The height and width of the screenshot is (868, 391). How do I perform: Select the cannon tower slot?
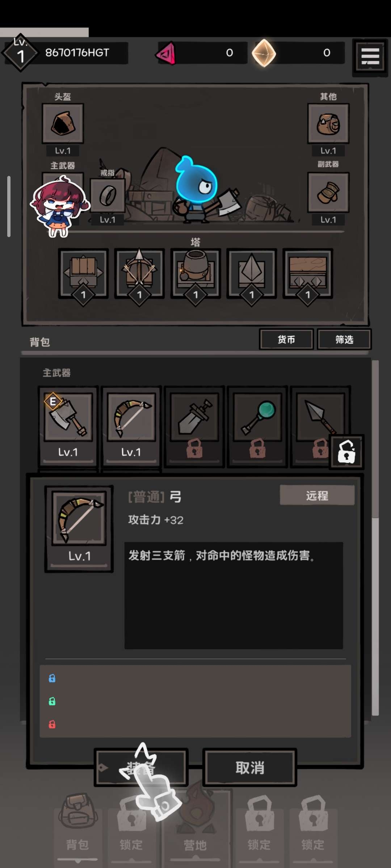195,273
